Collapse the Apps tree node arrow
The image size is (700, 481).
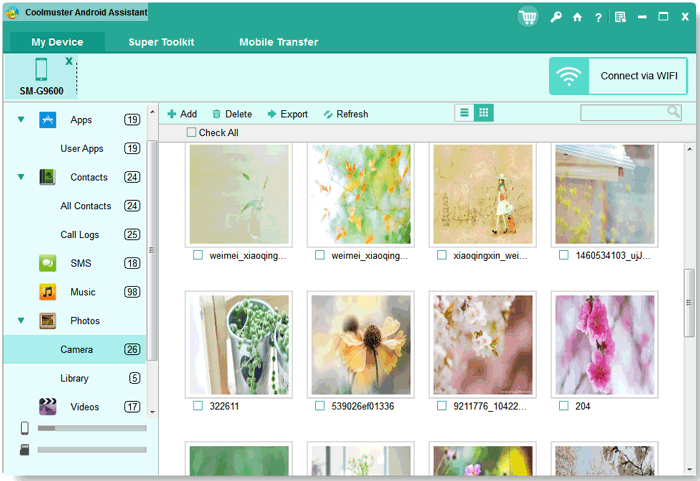pyautogui.click(x=21, y=120)
